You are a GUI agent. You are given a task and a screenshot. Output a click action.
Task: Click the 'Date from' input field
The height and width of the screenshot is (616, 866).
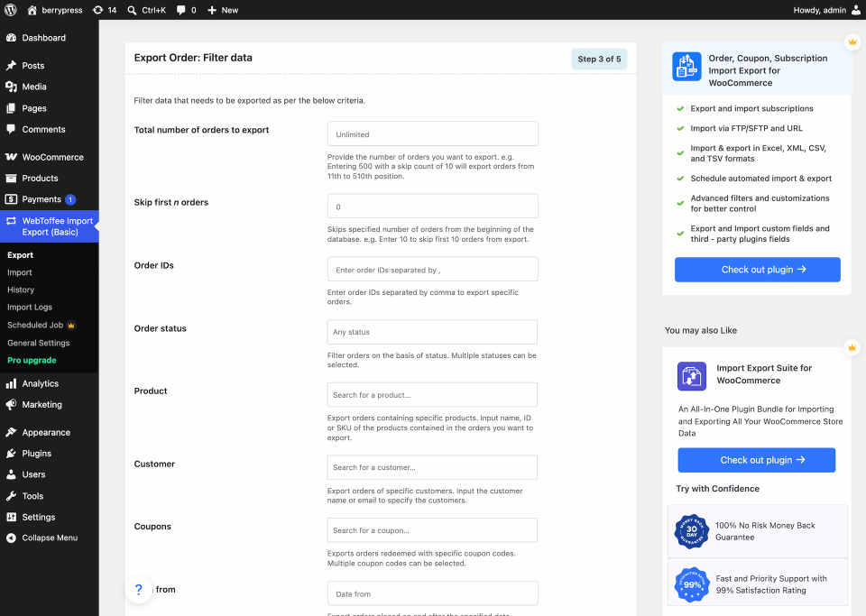(432, 593)
